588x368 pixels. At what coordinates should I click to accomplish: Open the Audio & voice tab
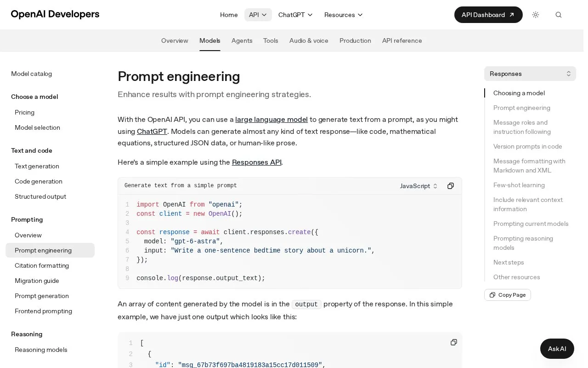[309, 40]
